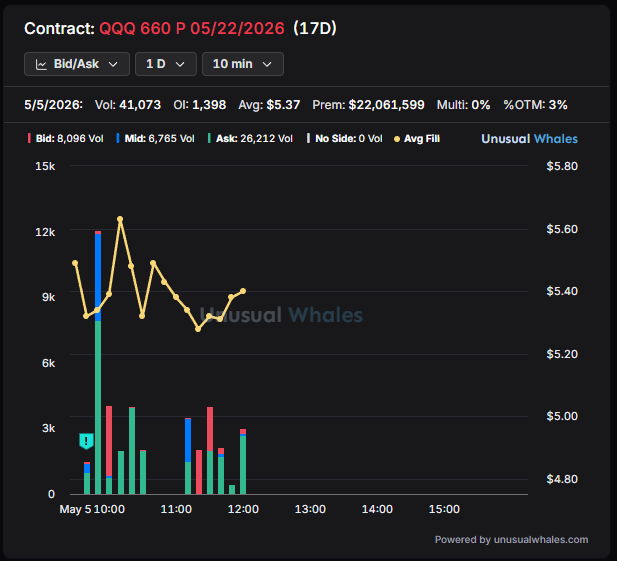Click the teal exclamation alert marker
Image resolution: width=617 pixels, height=561 pixels.
tap(86, 441)
